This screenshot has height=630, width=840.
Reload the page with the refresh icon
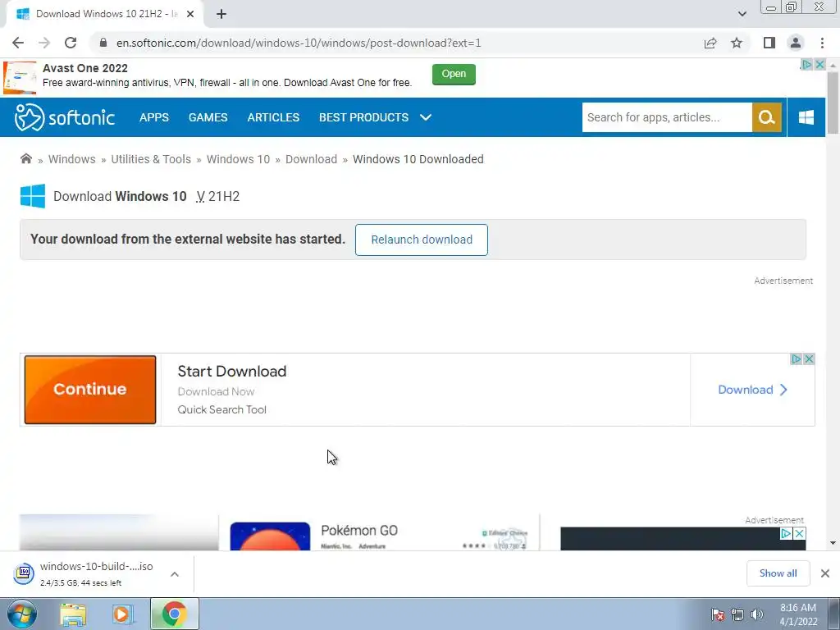click(x=71, y=43)
